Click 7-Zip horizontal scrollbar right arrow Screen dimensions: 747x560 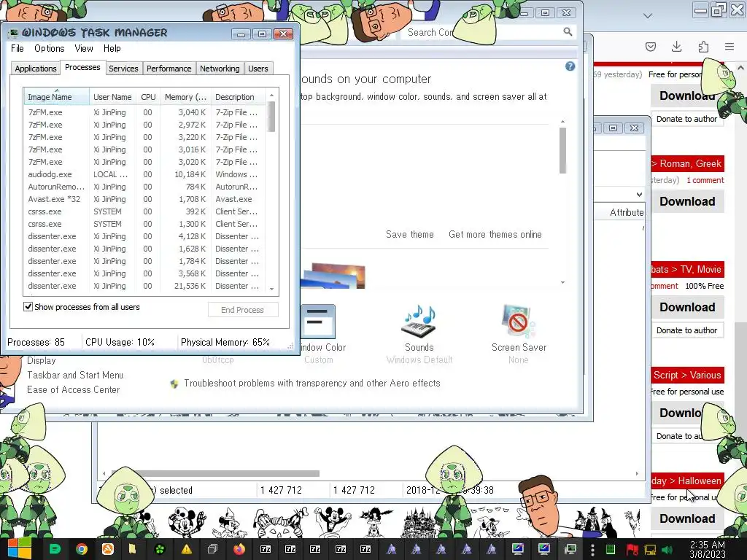[637, 473]
